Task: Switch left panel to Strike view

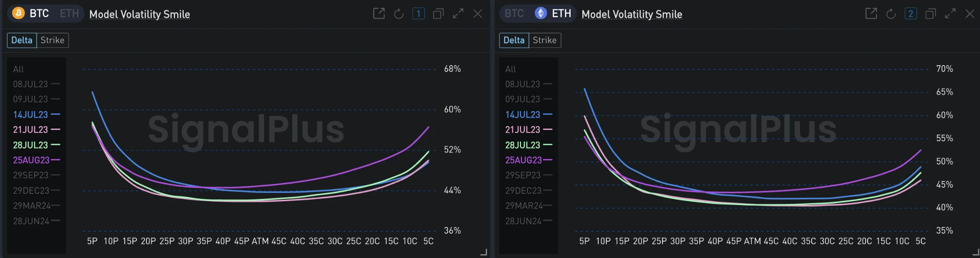Action: pos(53,40)
